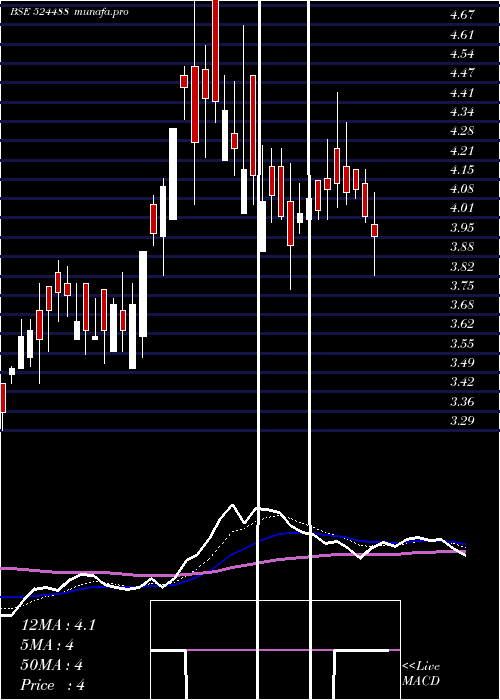Viewport: 500px width, 700px height.
Task: Select the 3.95 price axis label
Action: click(462, 228)
